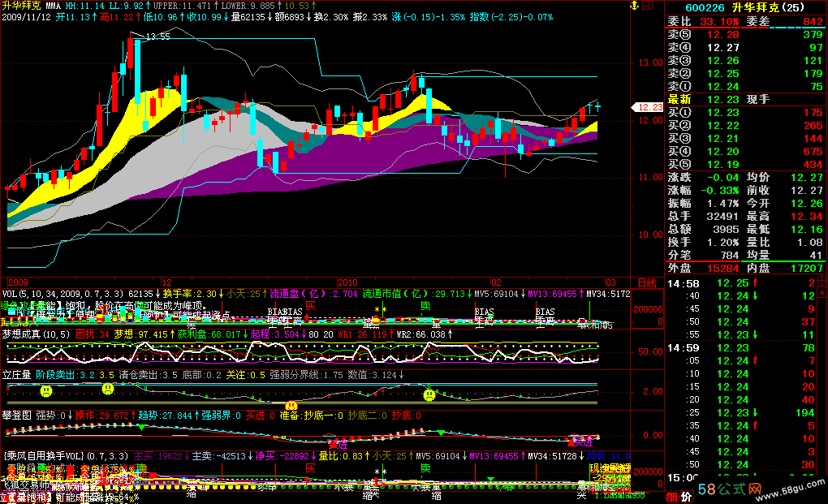Click the 12 month axis label
828x504 pixels.
[x=166, y=283]
